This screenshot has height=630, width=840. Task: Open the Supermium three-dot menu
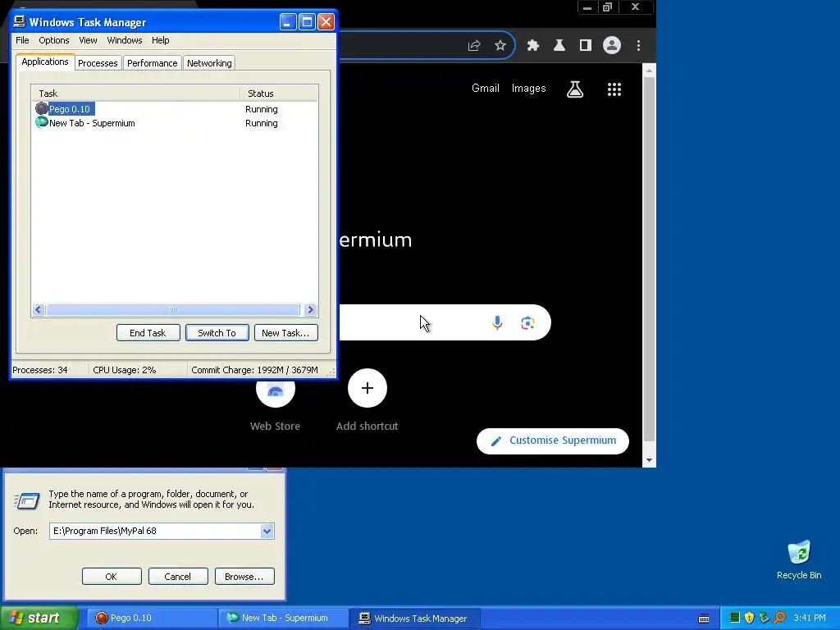click(638, 46)
